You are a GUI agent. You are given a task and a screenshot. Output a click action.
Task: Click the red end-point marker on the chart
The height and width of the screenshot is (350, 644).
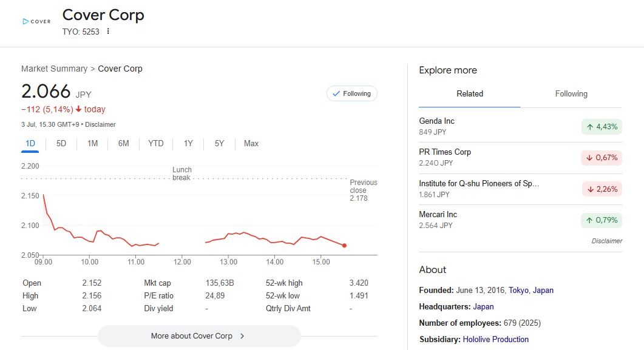pyautogui.click(x=344, y=246)
